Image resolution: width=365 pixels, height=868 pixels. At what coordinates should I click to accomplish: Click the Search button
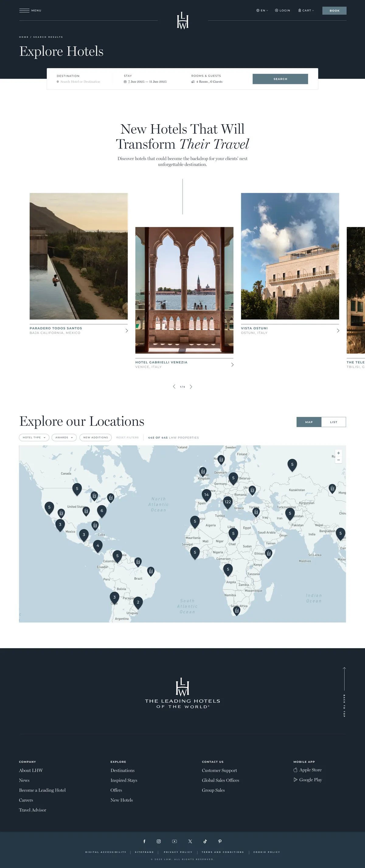pos(280,79)
